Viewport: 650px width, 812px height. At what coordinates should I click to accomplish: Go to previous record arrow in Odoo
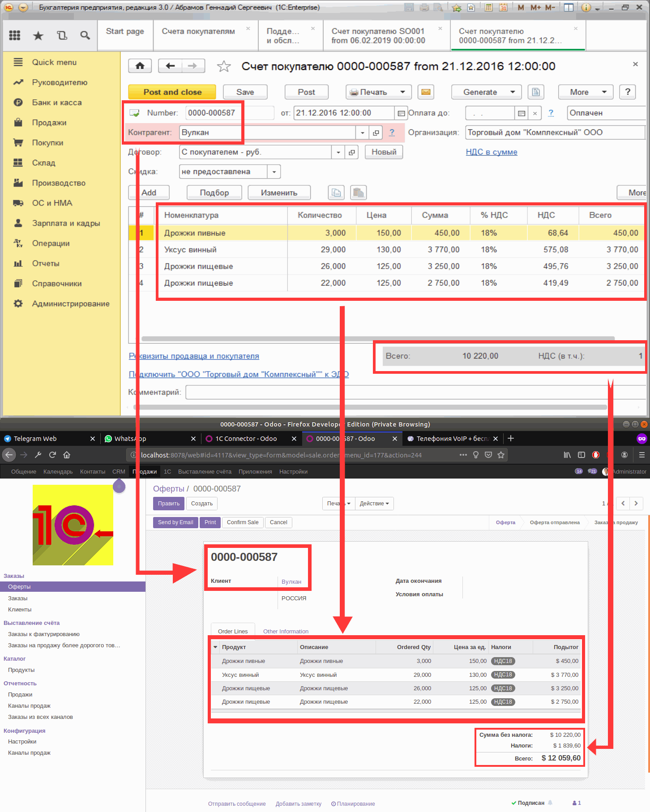623,504
